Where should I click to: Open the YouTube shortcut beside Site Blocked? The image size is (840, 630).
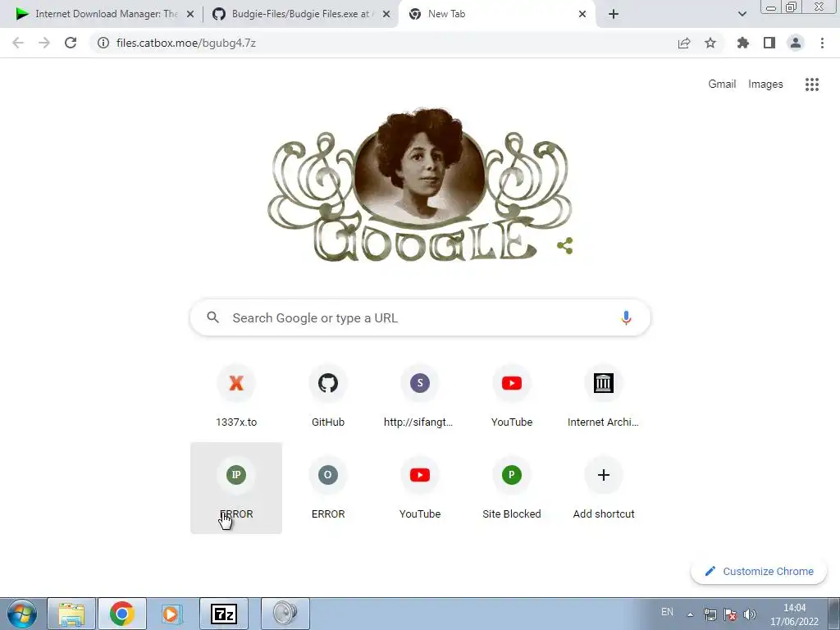coord(419,488)
